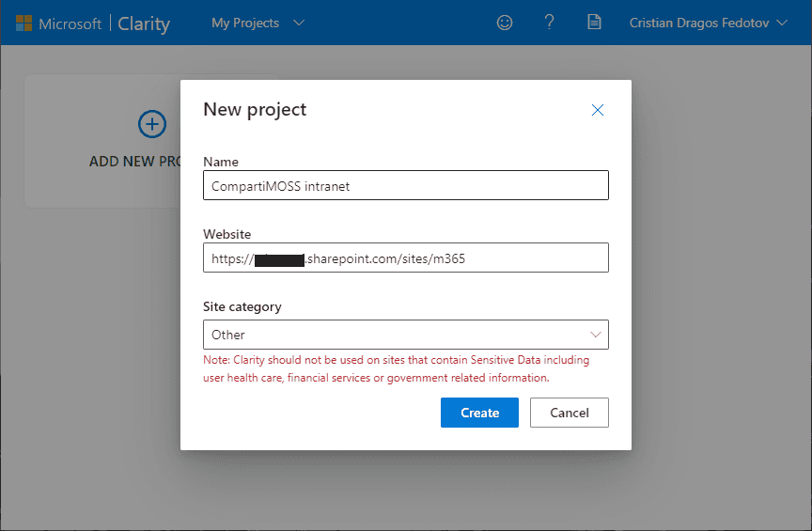This screenshot has width=812, height=531.
Task: Select the My Projects menu
Action: click(x=258, y=23)
